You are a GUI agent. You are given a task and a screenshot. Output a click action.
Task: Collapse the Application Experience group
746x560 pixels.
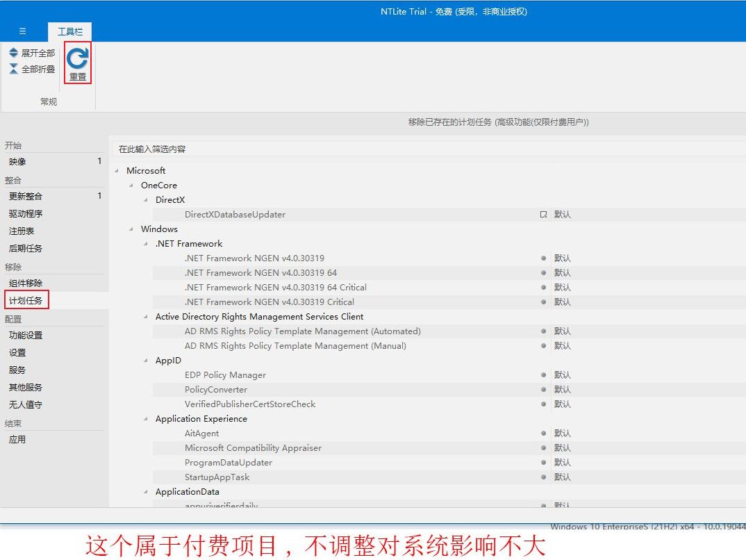[x=146, y=419]
